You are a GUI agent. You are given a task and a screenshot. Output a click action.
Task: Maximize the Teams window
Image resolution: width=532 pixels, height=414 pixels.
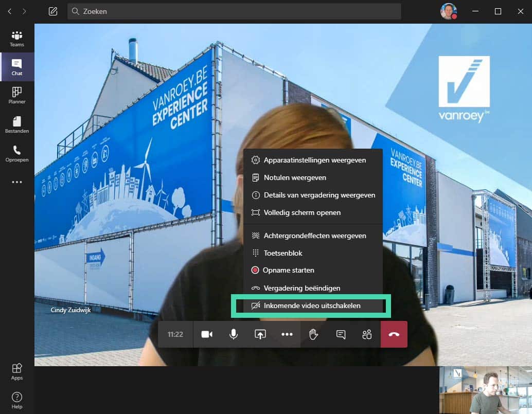click(x=498, y=11)
